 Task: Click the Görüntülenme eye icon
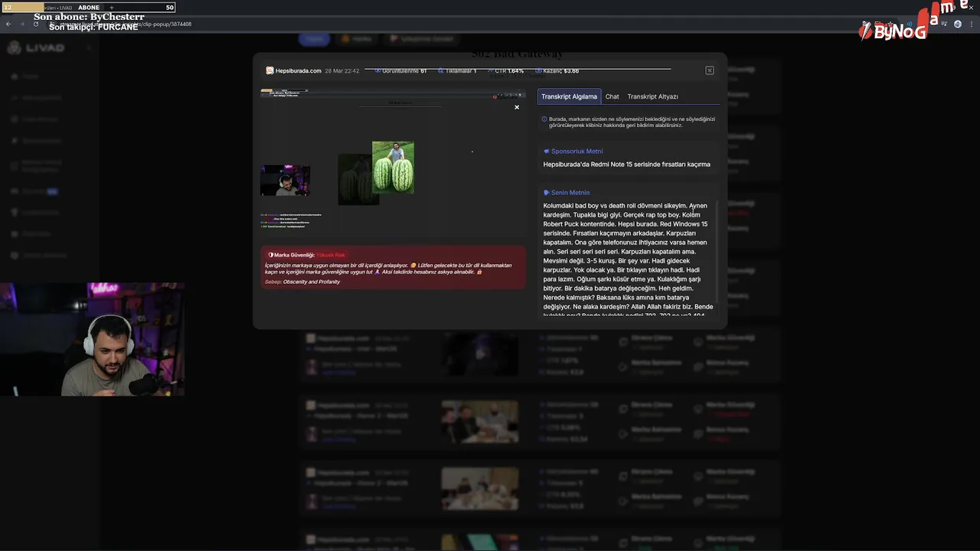pyautogui.click(x=378, y=70)
